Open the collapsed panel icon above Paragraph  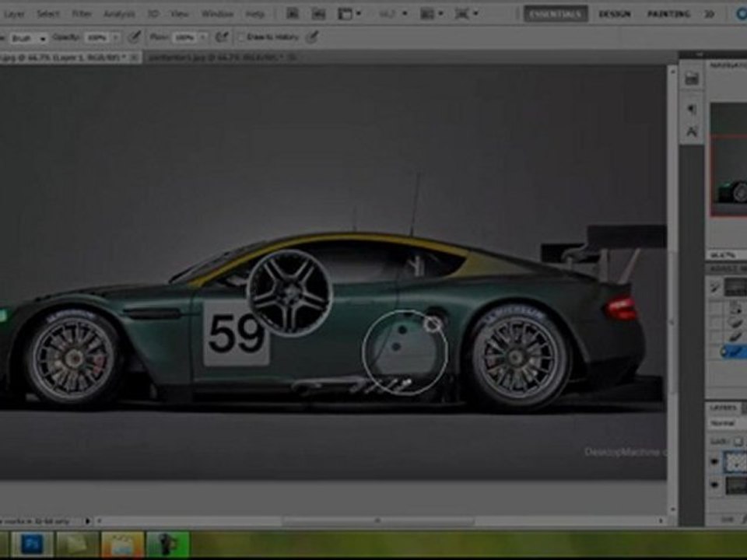point(692,79)
